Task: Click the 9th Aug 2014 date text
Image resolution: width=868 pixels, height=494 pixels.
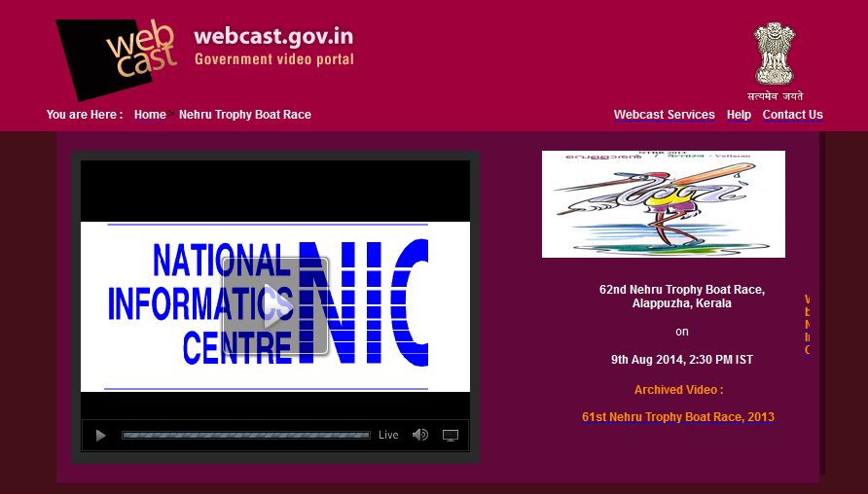Action: coord(681,360)
